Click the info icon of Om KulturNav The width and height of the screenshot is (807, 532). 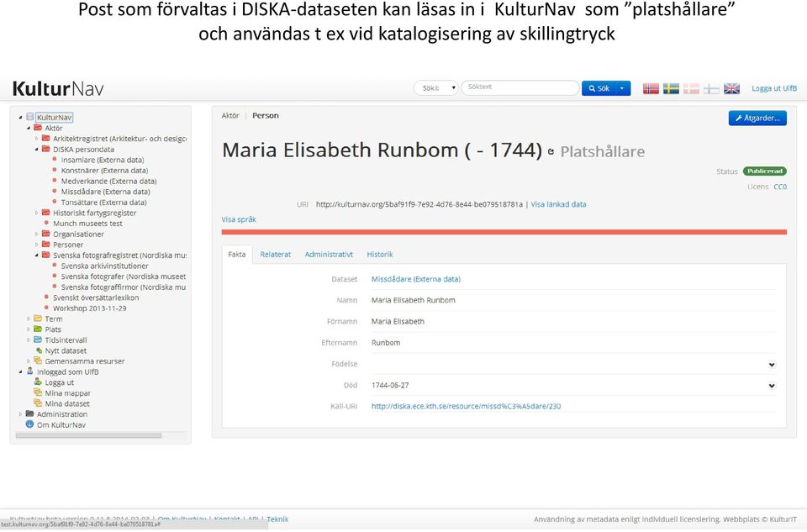[x=30, y=424]
